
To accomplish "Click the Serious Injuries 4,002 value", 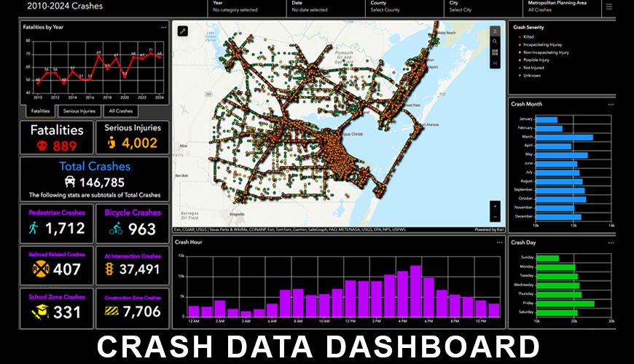I will 139,143.
